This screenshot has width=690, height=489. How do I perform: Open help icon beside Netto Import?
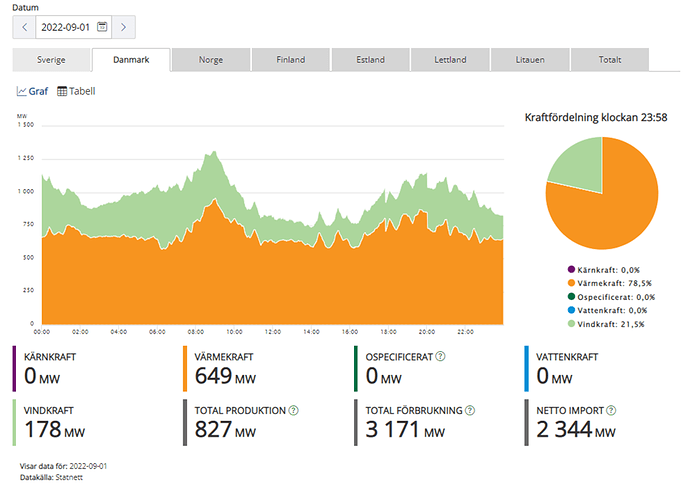(x=610, y=410)
